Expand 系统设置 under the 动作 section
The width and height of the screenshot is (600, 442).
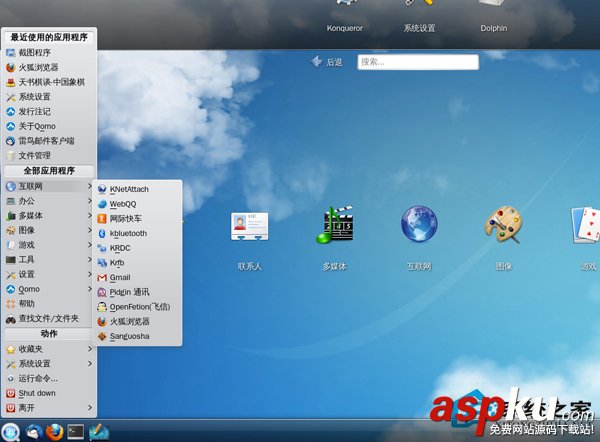49,364
